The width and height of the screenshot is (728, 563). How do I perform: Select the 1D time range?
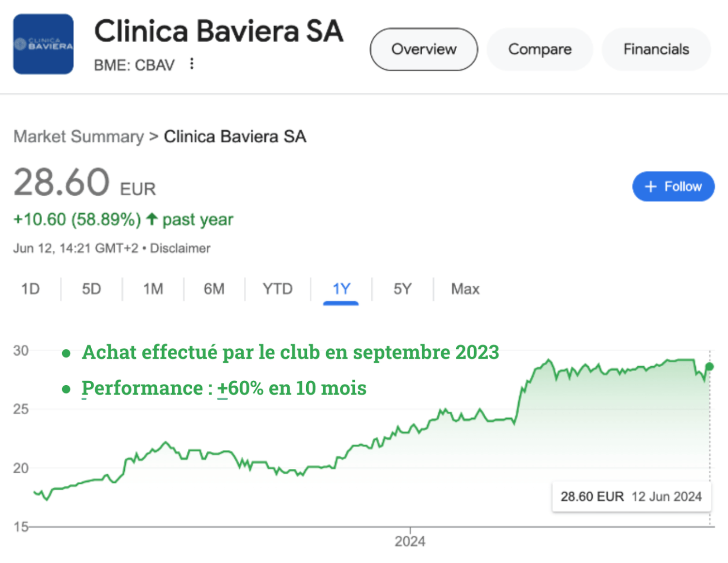click(x=30, y=289)
